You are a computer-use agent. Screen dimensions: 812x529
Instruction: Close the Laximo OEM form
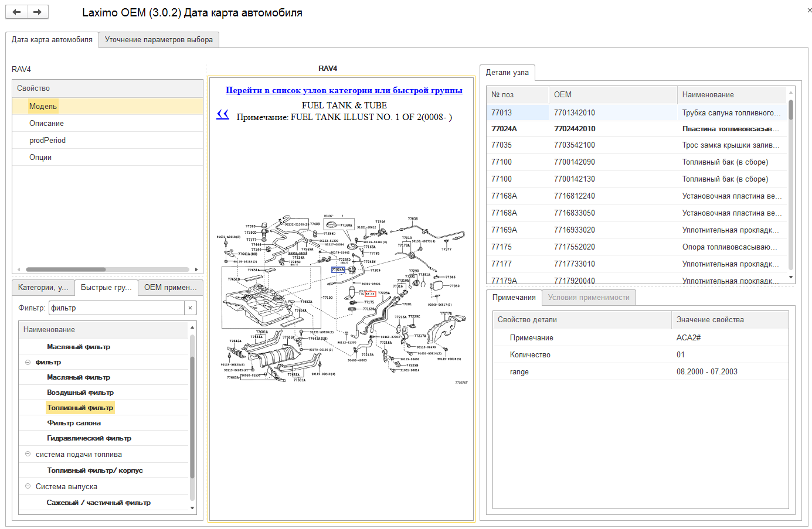809,11
